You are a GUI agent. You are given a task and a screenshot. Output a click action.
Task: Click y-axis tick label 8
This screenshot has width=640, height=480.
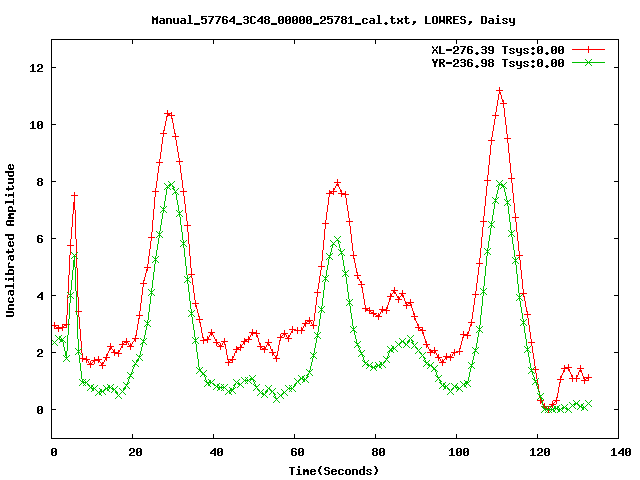40,182
